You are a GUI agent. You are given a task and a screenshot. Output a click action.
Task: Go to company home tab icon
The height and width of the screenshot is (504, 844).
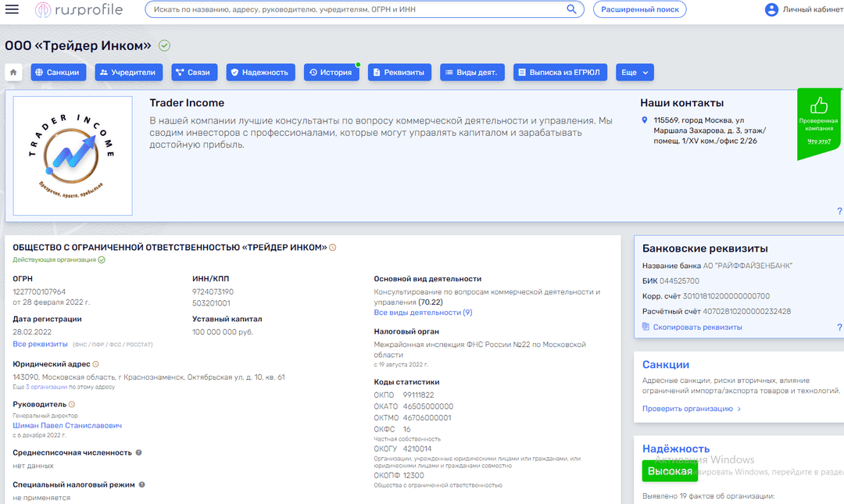pyautogui.click(x=13, y=72)
